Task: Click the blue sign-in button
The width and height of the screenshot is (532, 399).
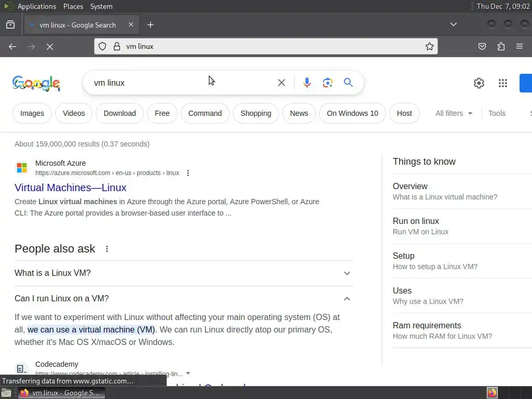Action: [526, 83]
